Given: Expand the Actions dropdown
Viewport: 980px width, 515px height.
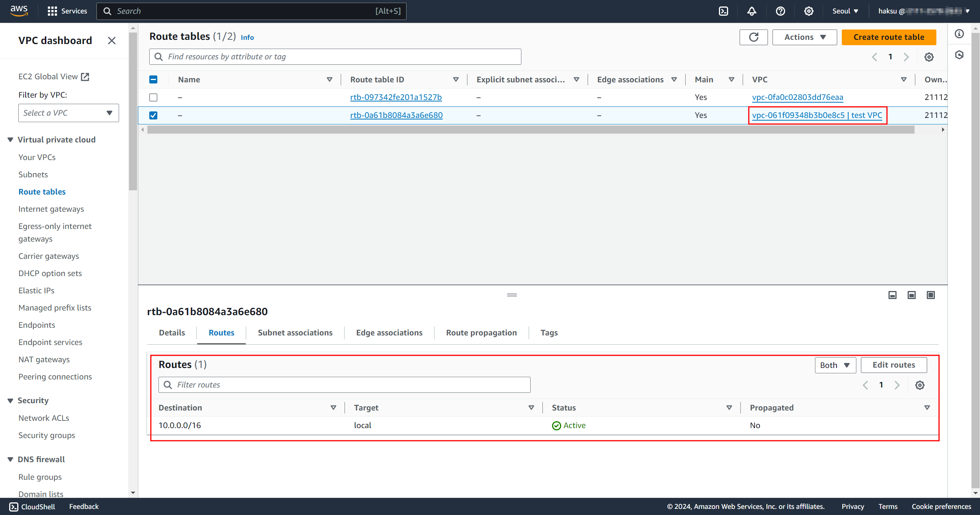Looking at the screenshot, I should coord(804,37).
